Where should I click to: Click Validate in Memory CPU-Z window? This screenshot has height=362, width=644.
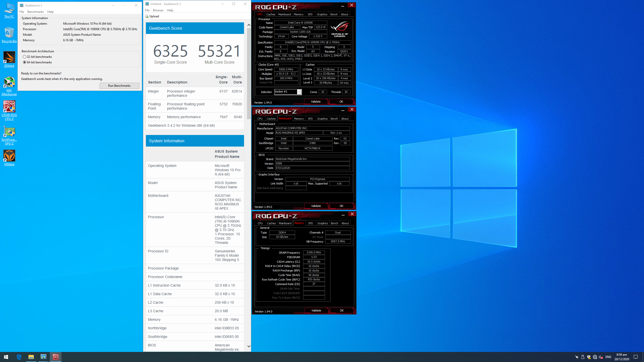(x=316, y=310)
